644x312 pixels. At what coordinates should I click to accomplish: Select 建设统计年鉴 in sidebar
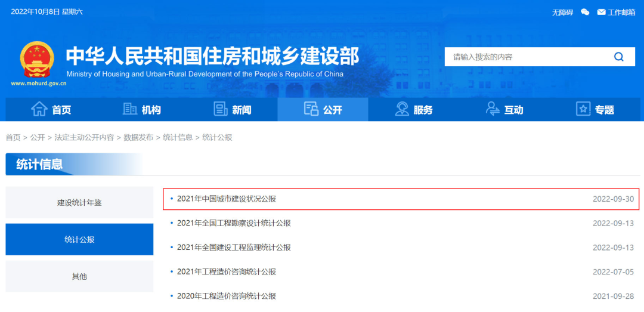79,202
